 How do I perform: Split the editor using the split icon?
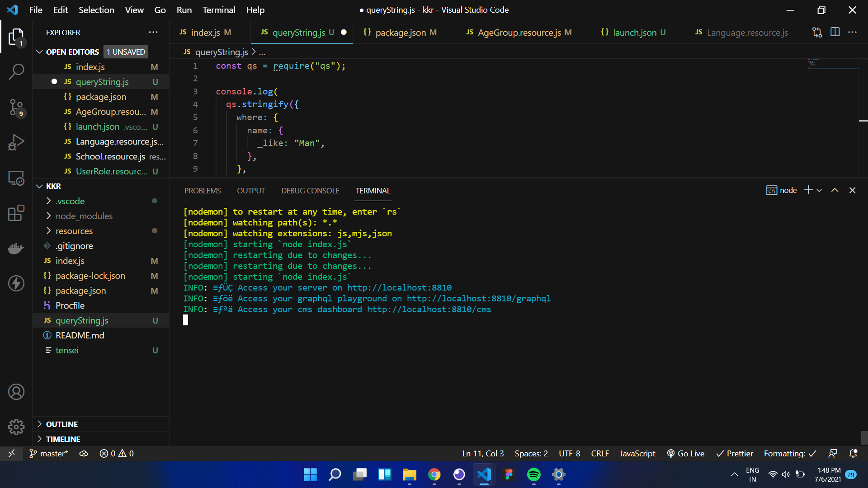tap(835, 32)
